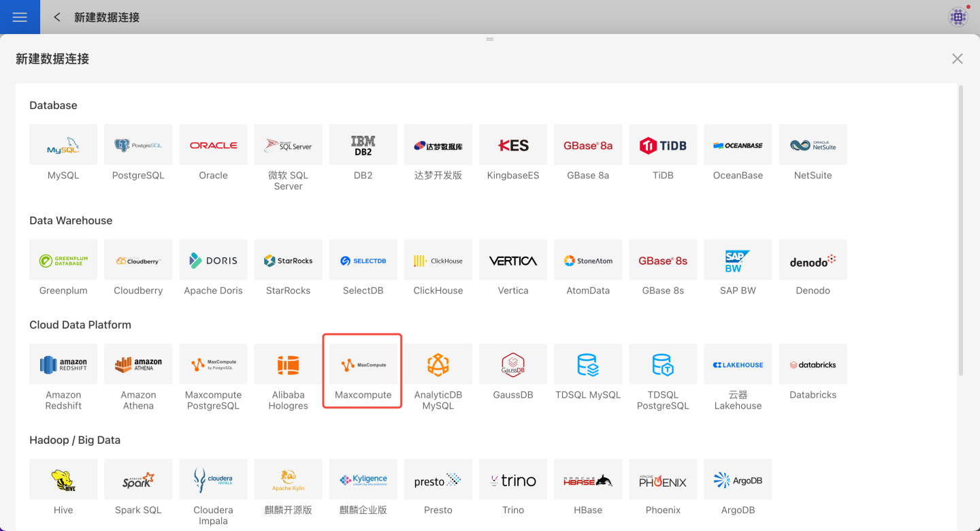Choose the ClickHouse data warehouse icon
Screen dimensions: 980x531
[438, 260]
